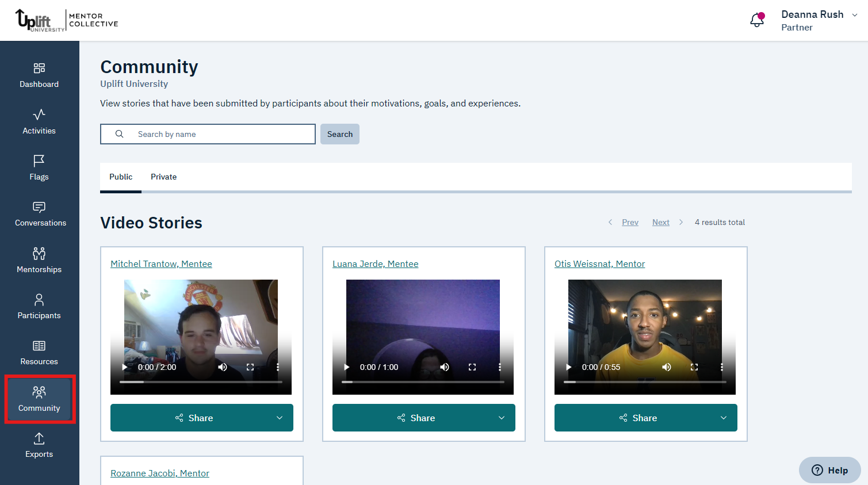Open more options on Luana Jerde's video
This screenshot has height=485, width=868.
(x=500, y=367)
